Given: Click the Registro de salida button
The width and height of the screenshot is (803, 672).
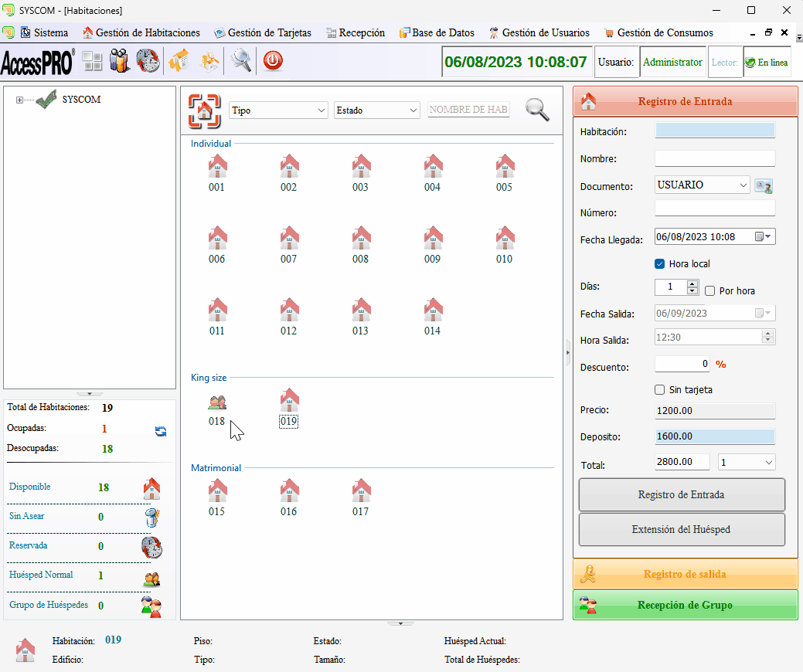Looking at the screenshot, I should coord(686,574).
